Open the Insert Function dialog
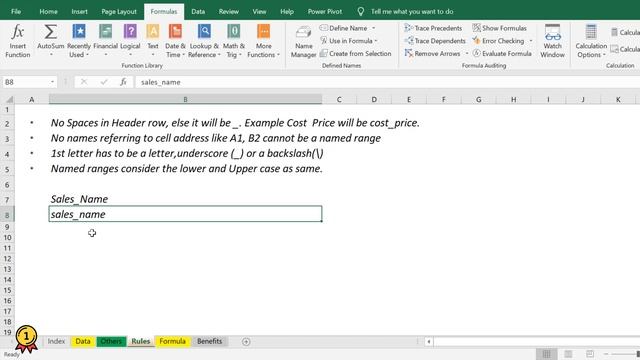The image size is (640, 360). 18,41
